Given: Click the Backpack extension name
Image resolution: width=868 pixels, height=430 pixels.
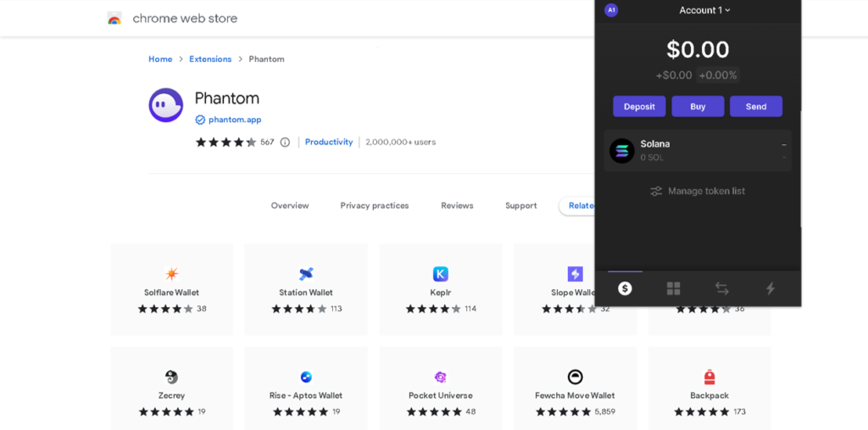Looking at the screenshot, I should 709,395.
